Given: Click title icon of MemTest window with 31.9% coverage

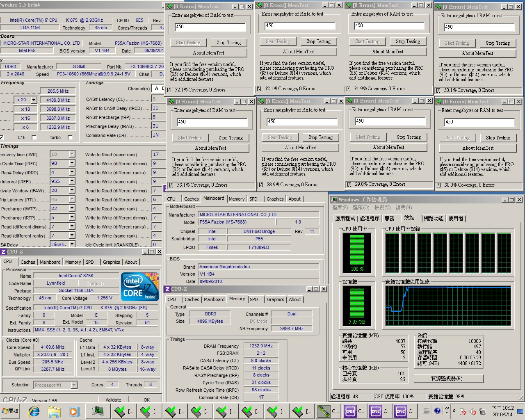Looking at the screenshot, I should click(349, 5).
